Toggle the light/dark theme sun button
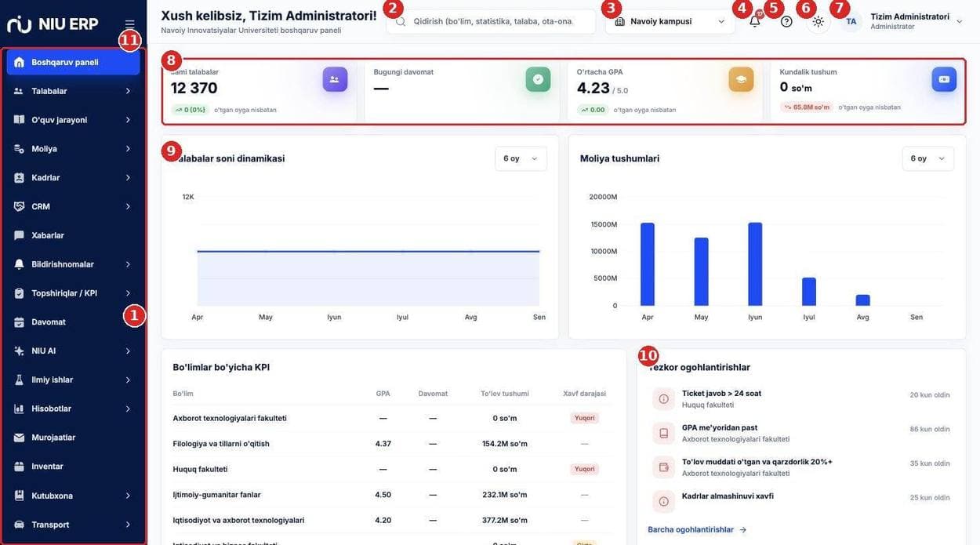Viewport: 980px width, 545px height. pyautogui.click(x=818, y=21)
